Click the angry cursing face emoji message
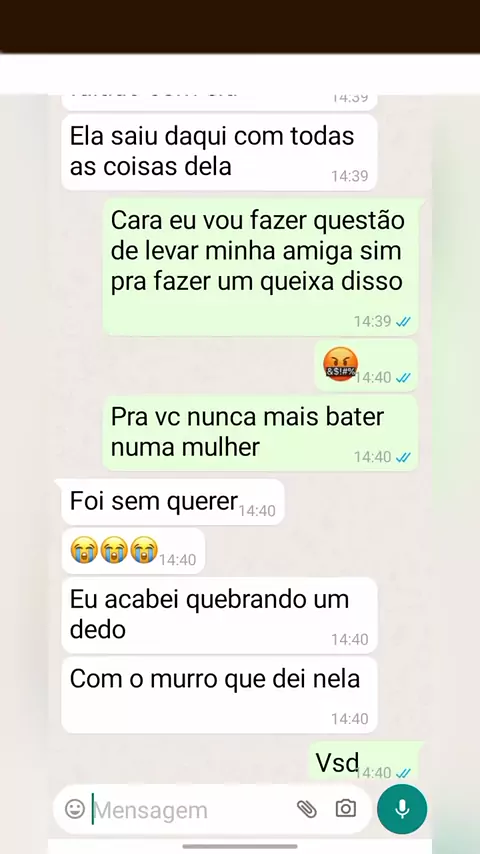This screenshot has width=480, height=854. (x=340, y=365)
